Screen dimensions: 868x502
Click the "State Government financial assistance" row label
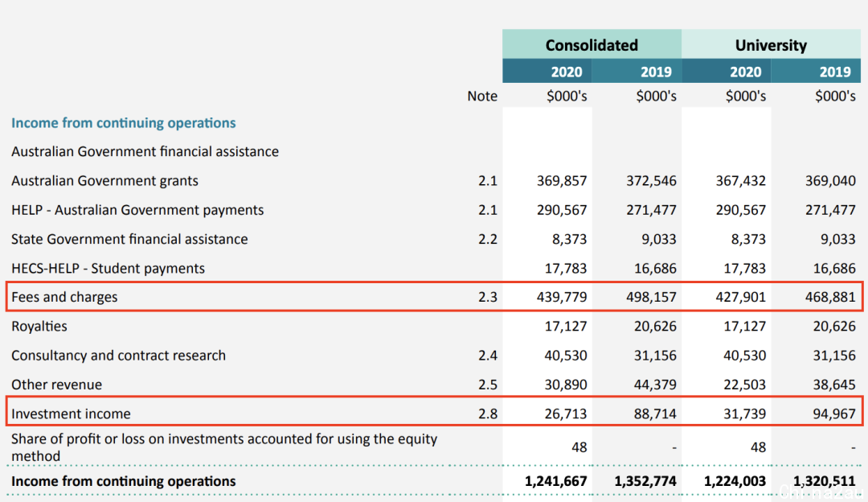pos(129,239)
